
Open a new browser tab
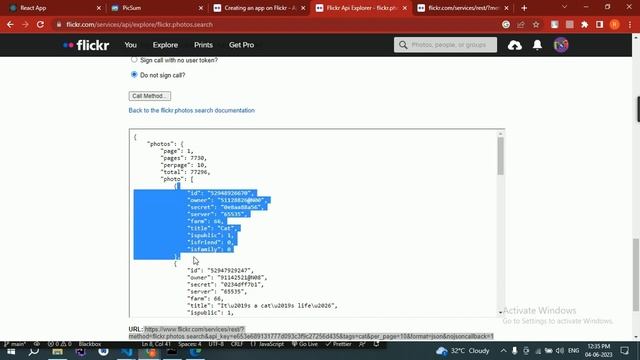(524, 8)
